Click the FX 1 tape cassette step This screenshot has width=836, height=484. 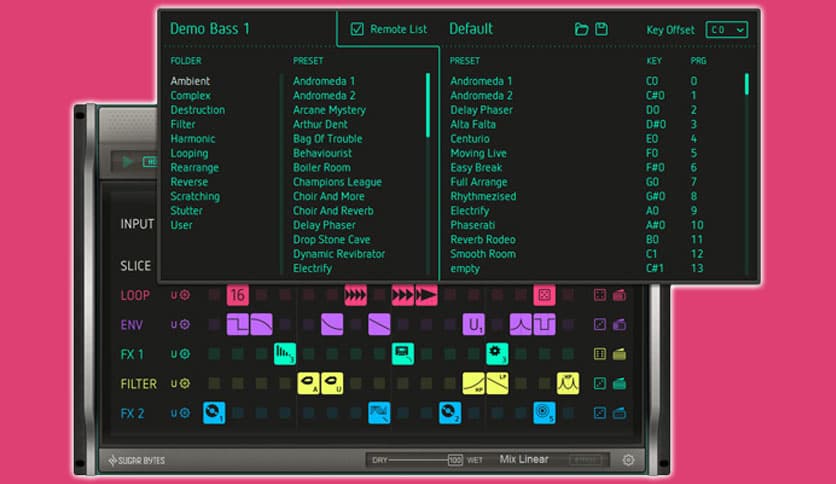[403, 353]
